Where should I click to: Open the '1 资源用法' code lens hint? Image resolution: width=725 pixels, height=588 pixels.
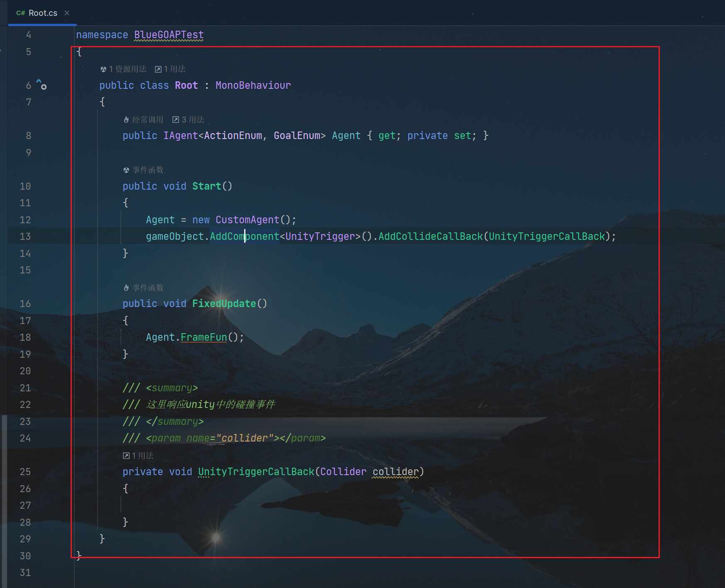[x=127, y=69]
